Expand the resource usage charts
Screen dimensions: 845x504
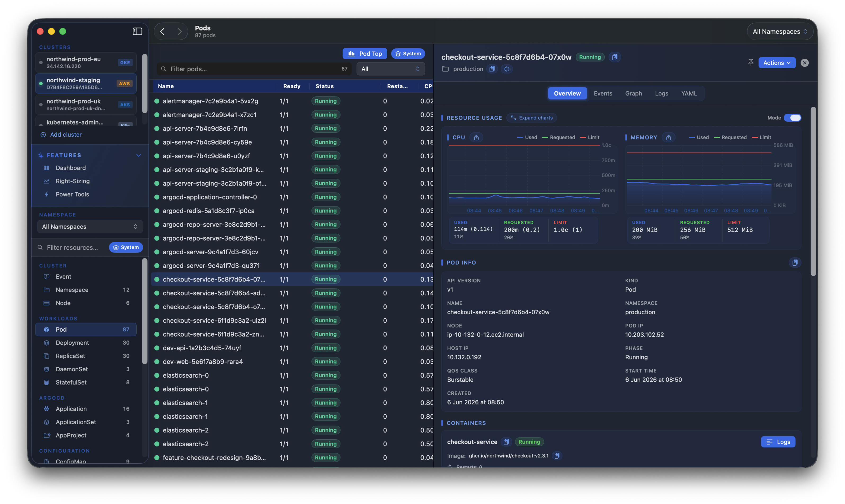(532, 118)
